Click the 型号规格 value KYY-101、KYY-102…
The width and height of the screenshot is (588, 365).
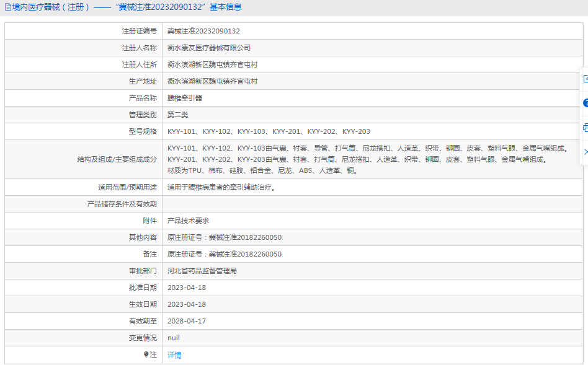pos(269,131)
